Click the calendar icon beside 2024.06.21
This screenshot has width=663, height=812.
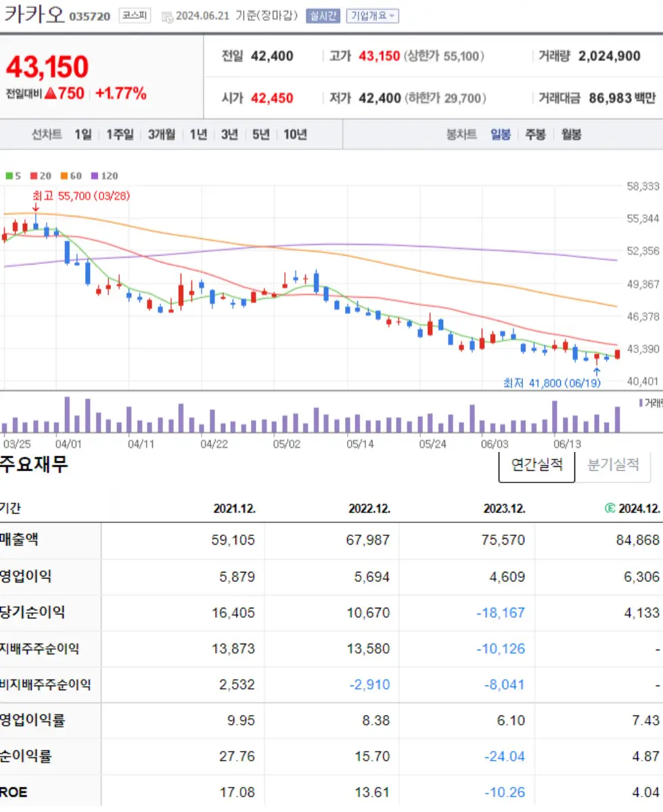(167, 16)
